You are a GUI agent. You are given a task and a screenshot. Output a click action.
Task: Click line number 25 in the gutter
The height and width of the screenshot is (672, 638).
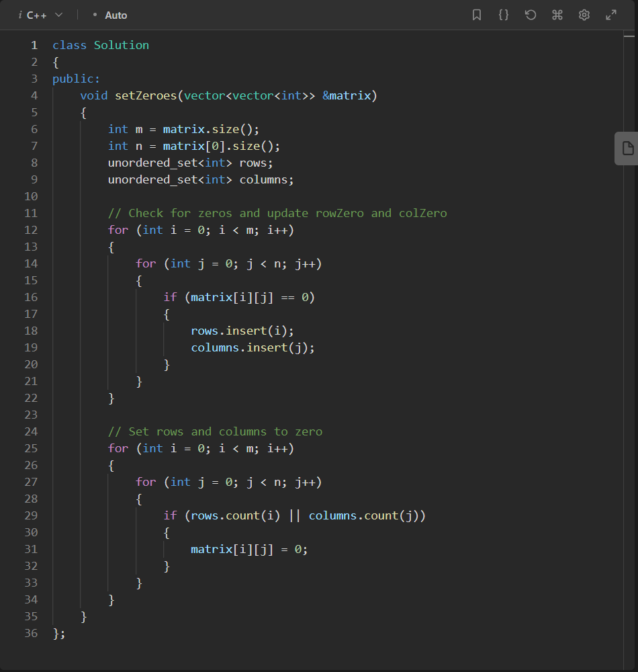tap(31, 449)
